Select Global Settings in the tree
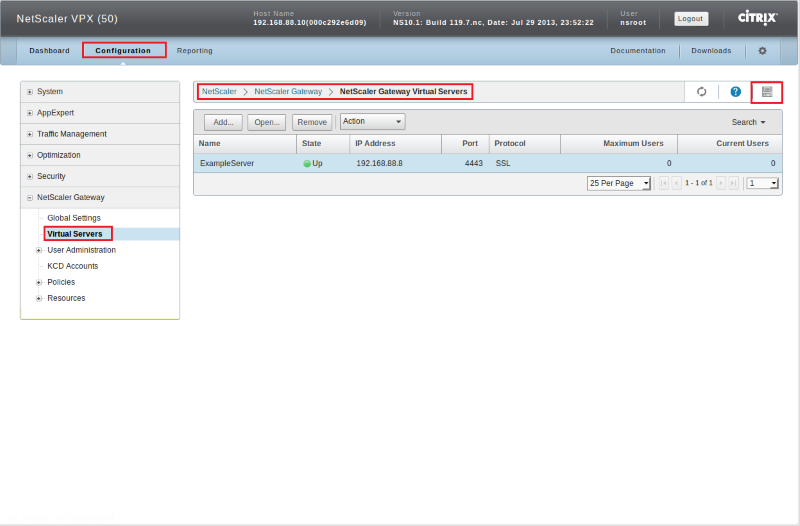The height and width of the screenshot is (526, 800). tap(74, 218)
